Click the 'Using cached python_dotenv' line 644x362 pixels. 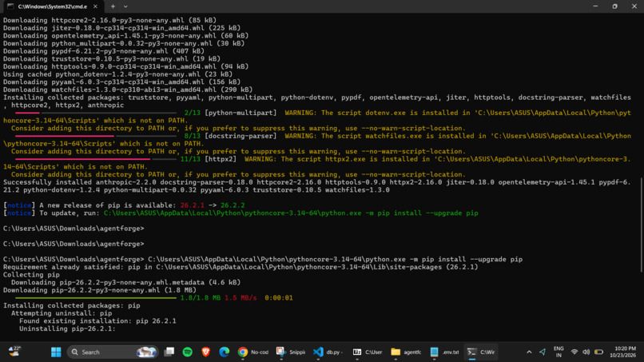click(x=118, y=74)
